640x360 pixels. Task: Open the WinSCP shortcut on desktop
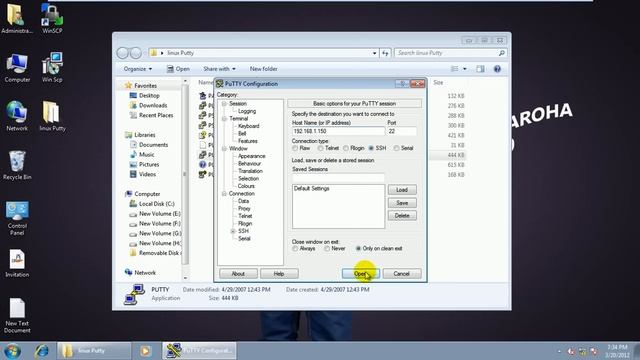[x=52, y=18]
